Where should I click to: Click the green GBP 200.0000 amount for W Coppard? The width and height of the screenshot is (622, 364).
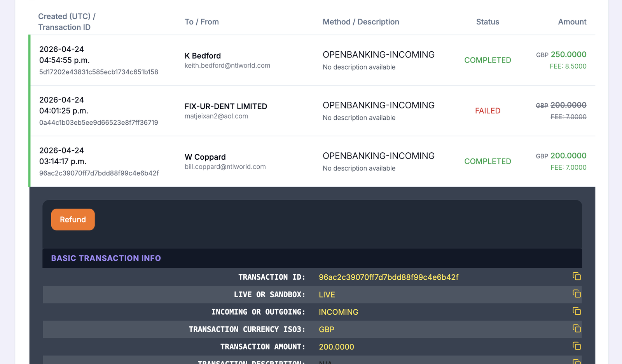[x=561, y=156]
